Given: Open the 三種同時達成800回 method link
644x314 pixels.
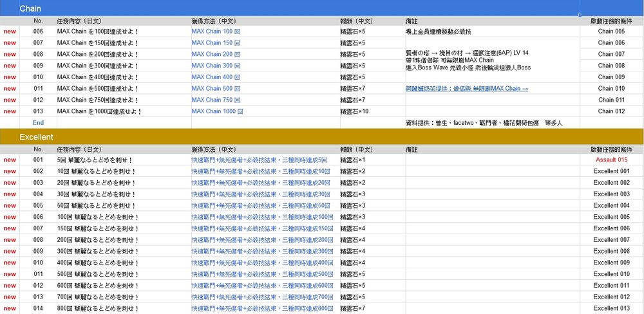Looking at the screenshot, I should 263,308.
